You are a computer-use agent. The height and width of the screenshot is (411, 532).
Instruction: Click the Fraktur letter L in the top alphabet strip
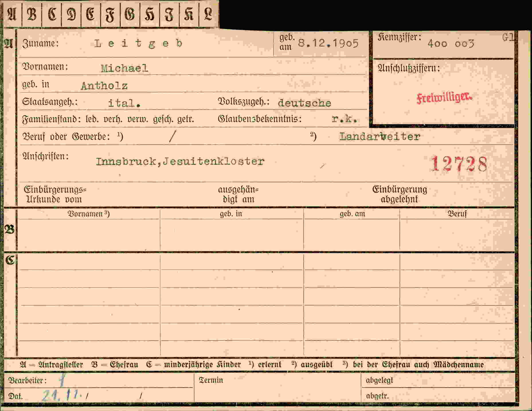tap(208, 14)
